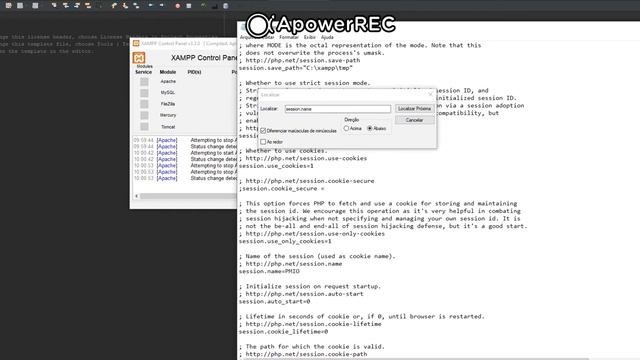Click the Localizar Próxima button

tap(414, 109)
